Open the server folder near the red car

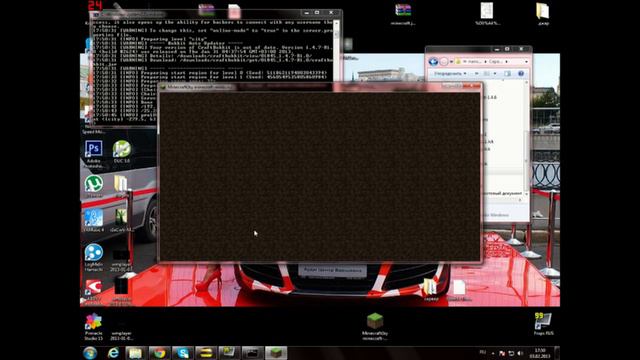430,289
